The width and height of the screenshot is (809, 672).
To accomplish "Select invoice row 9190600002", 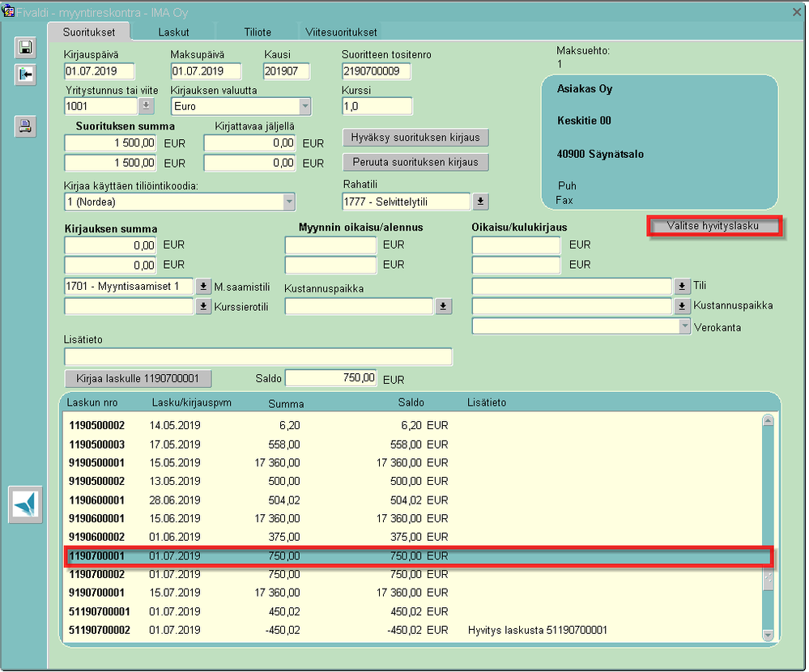I will 411,537.
